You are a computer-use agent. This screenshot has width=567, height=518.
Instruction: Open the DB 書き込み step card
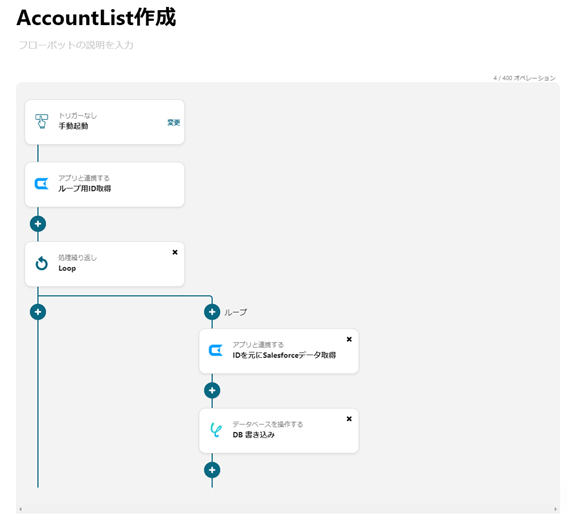point(279,430)
